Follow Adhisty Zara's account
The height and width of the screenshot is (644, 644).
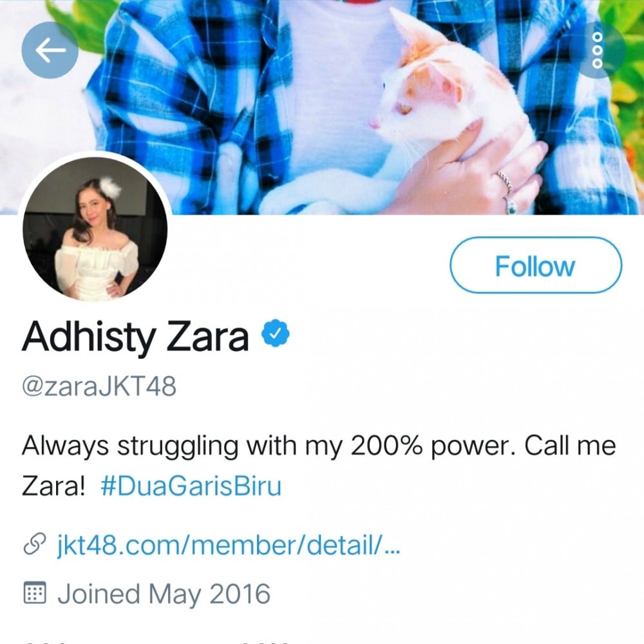[x=536, y=265]
